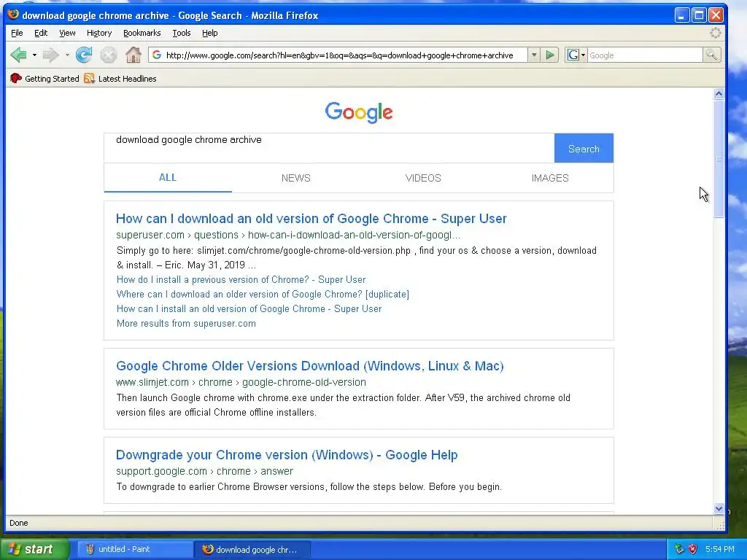Click inside the toolbar Google search box
The width and height of the screenshot is (747, 560).
point(645,55)
